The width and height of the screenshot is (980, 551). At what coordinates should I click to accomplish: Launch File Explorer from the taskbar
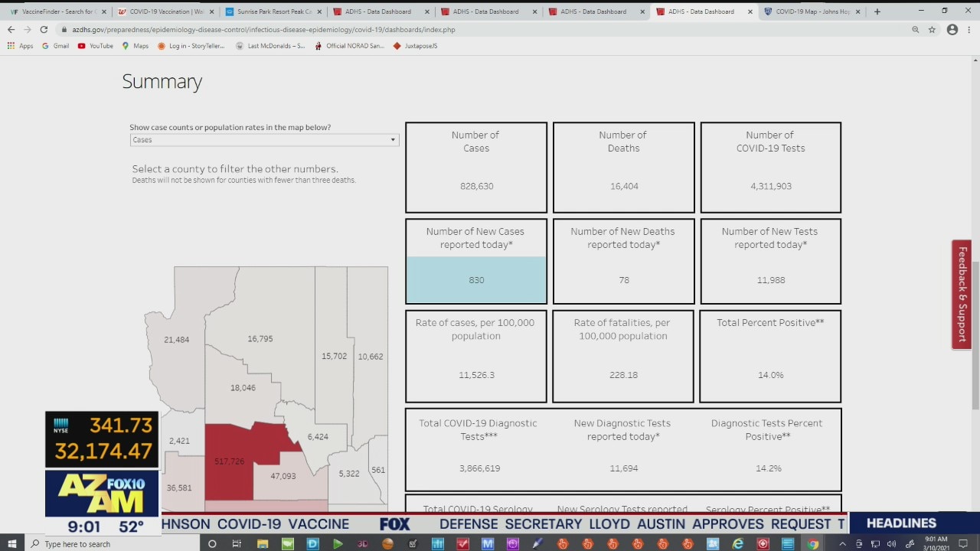tap(263, 543)
